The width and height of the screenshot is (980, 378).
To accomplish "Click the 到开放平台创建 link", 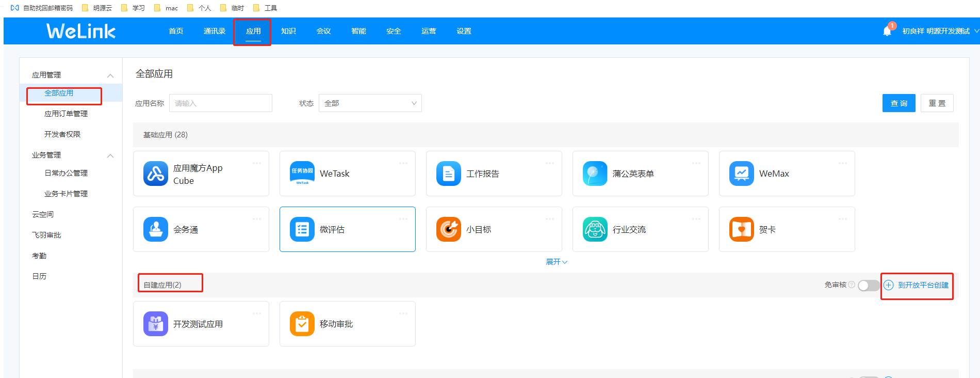I will click(x=917, y=285).
